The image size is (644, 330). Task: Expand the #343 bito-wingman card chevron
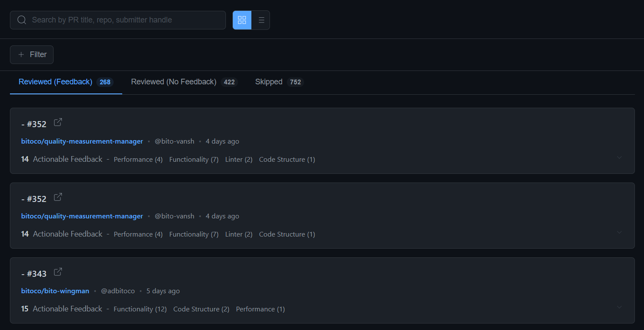(x=619, y=307)
